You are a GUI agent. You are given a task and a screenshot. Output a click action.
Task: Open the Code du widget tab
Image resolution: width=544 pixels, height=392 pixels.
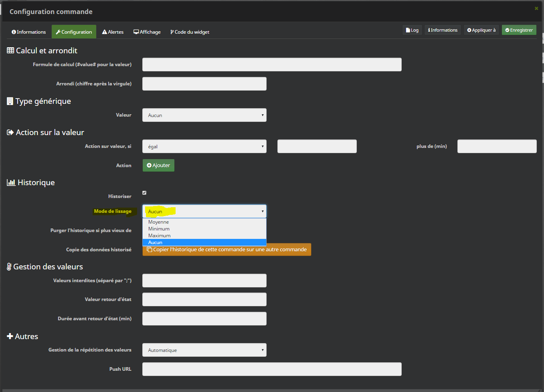[190, 32]
